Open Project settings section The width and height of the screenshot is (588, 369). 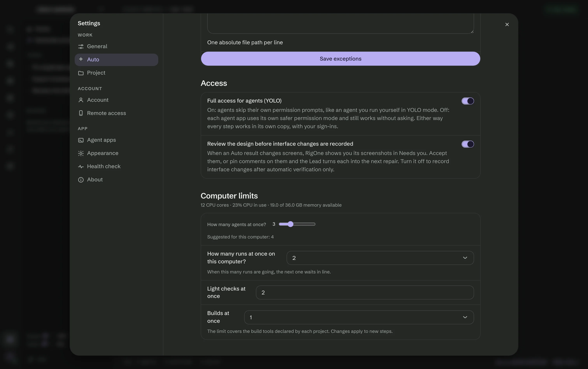click(x=116, y=73)
